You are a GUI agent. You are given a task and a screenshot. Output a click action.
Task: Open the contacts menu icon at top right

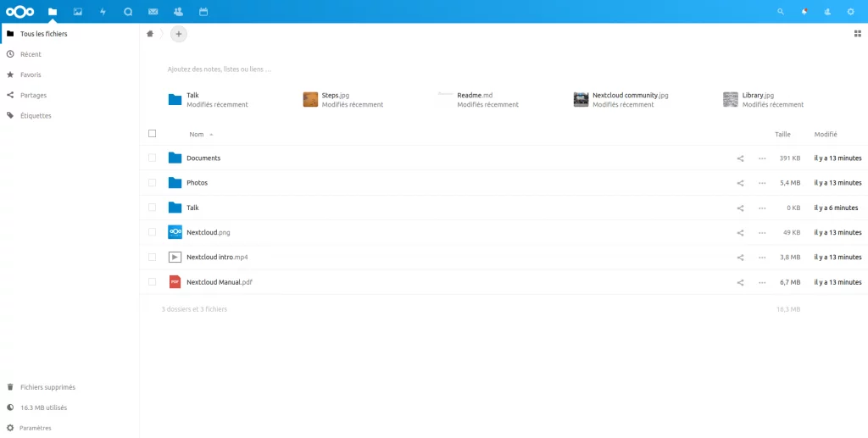[x=827, y=12]
